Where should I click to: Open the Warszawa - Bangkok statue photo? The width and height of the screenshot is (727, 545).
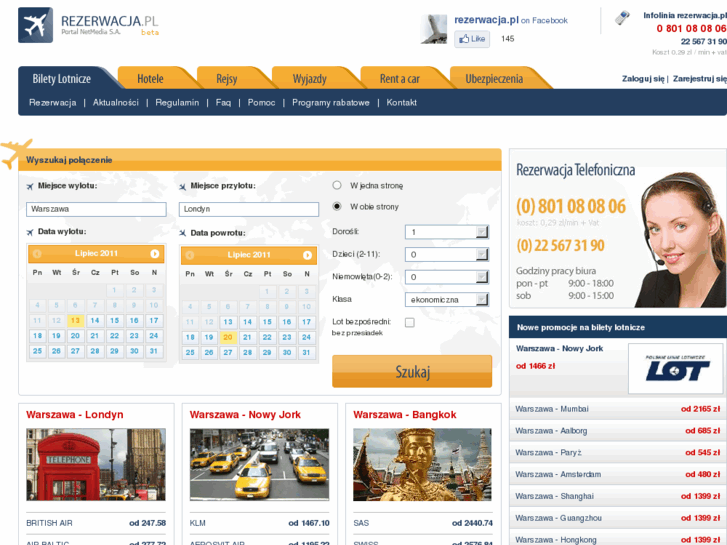point(422,465)
